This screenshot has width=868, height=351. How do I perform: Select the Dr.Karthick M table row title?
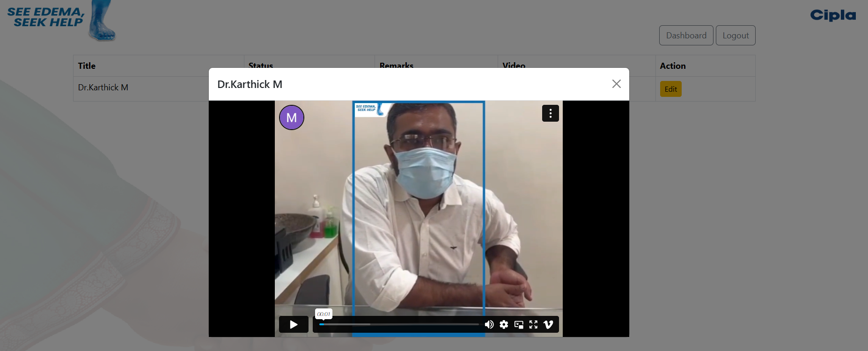(x=103, y=88)
